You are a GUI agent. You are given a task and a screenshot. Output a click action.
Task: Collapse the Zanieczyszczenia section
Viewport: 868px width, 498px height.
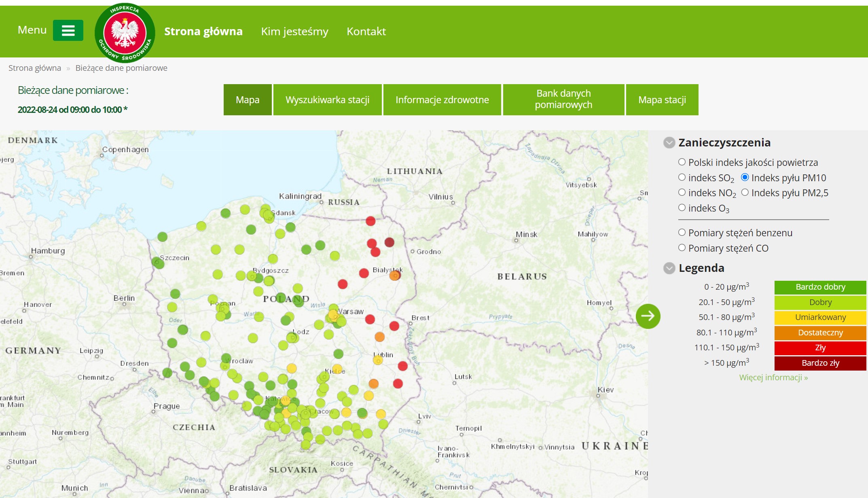tap(669, 142)
